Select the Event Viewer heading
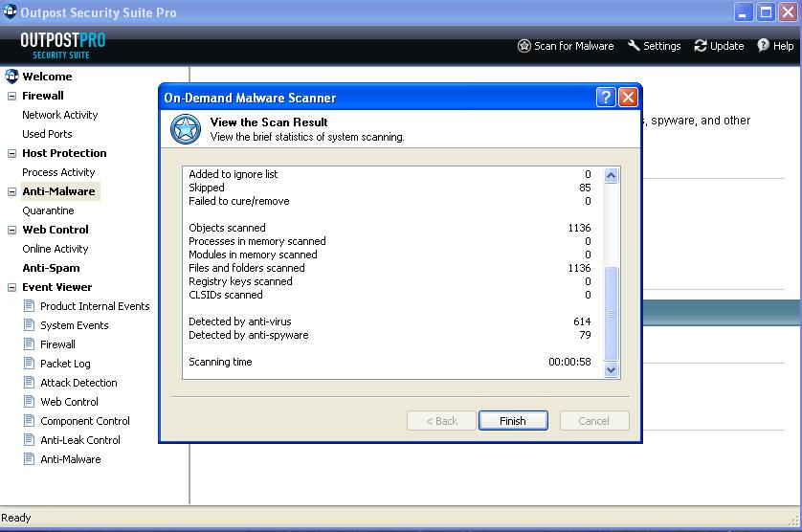802x532 pixels. click(x=57, y=287)
